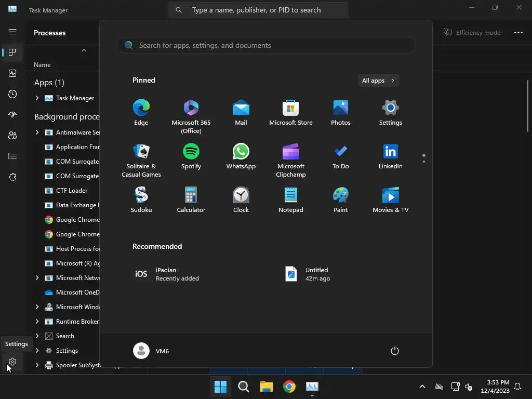Open Microsoft Store from Start menu
The width and height of the screenshot is (532, 399).
[x=291, y=113]
